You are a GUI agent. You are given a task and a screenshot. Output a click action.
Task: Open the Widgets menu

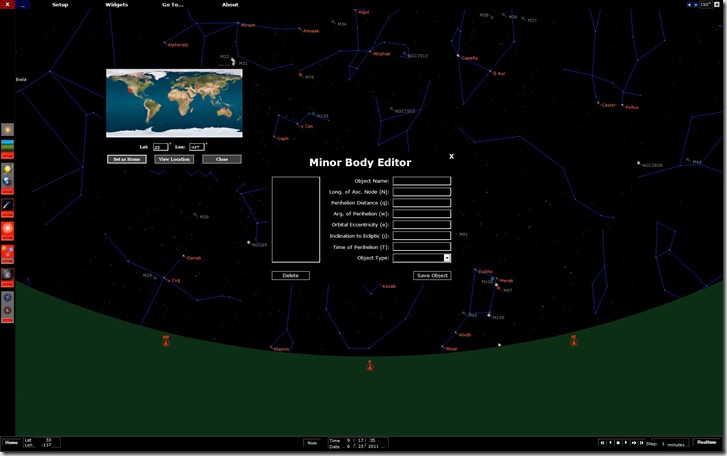(117, 5)
